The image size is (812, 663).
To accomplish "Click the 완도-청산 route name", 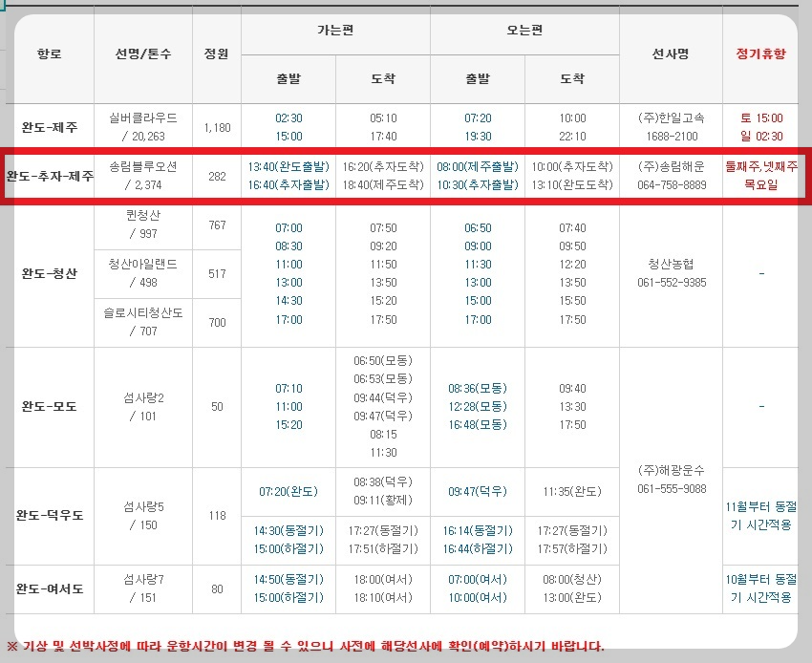I will coord(49,273).
